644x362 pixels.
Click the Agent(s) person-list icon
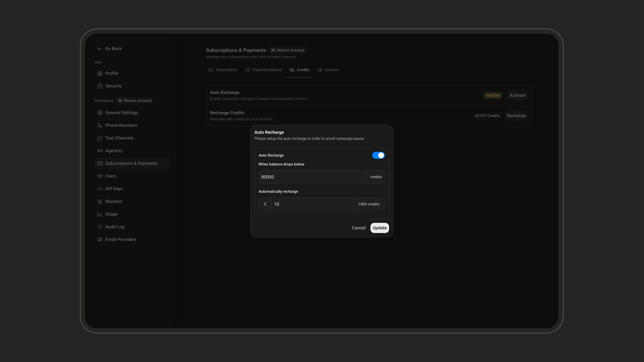(100, 151)
